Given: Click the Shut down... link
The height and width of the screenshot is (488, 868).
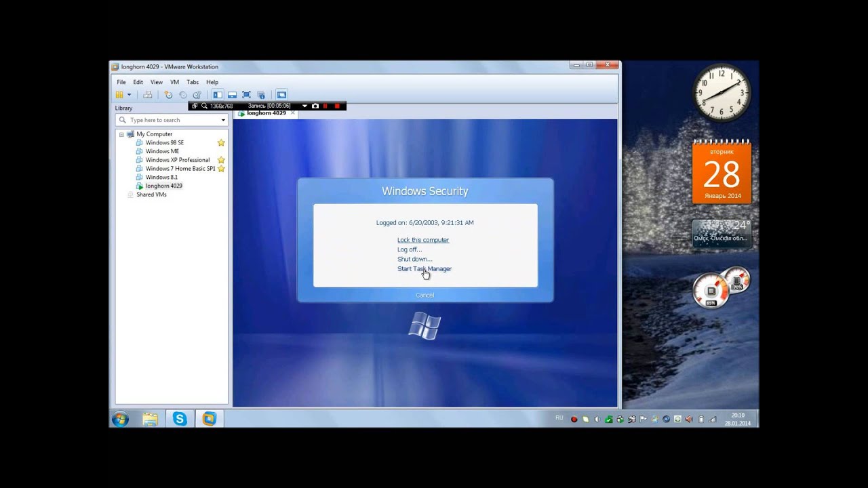Looking at the screenshot, I should [414, 259].
